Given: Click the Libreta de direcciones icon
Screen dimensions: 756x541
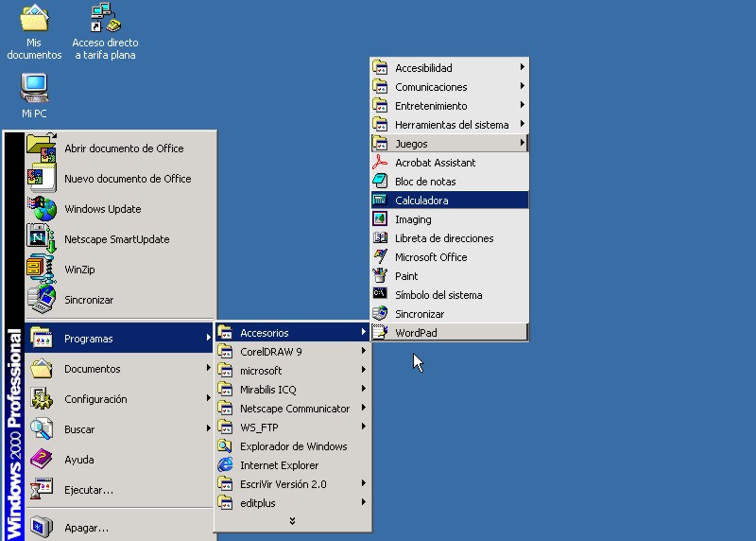Looking at the screenshot, I should 380,237.
